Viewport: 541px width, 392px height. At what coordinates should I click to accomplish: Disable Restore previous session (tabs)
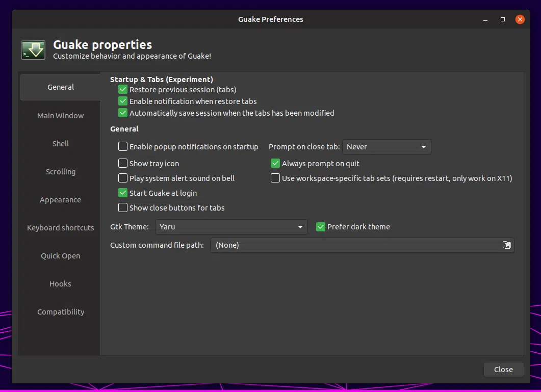coord(123,90)
